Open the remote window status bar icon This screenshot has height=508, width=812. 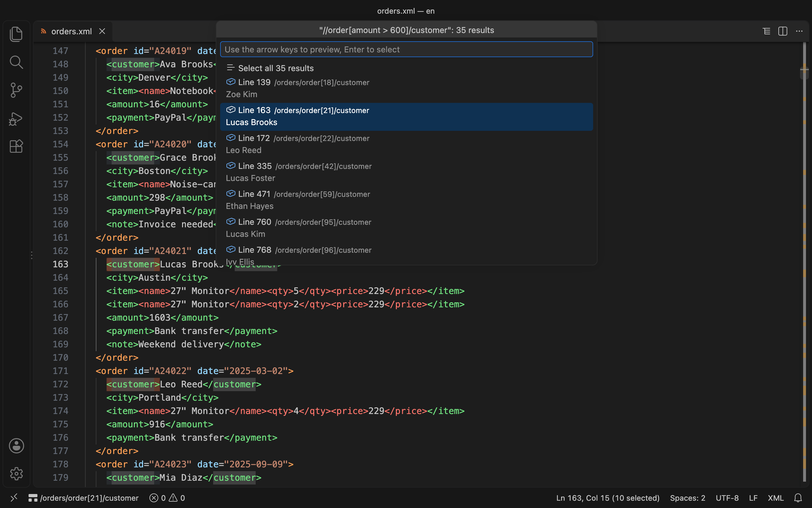(14, 498)
